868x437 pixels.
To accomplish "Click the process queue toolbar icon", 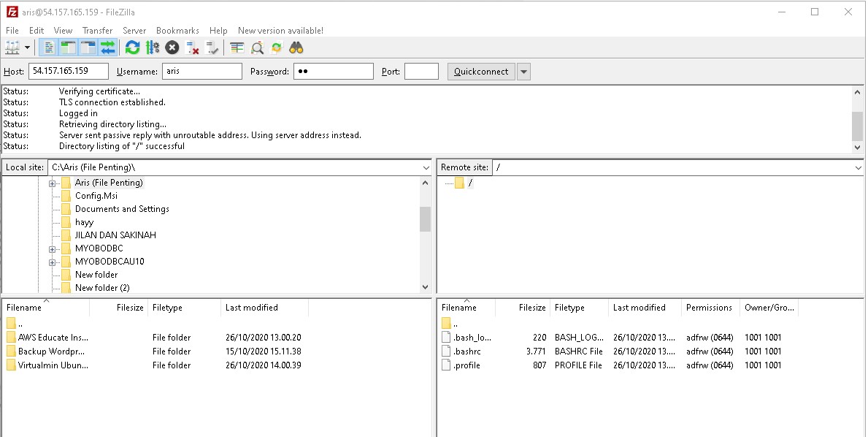I will [153, 48].
